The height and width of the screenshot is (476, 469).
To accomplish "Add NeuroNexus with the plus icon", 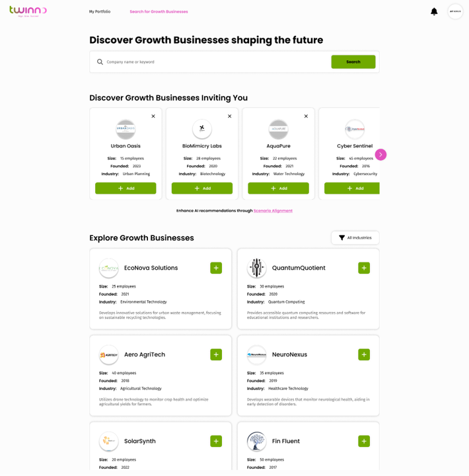I will (364, 354).
